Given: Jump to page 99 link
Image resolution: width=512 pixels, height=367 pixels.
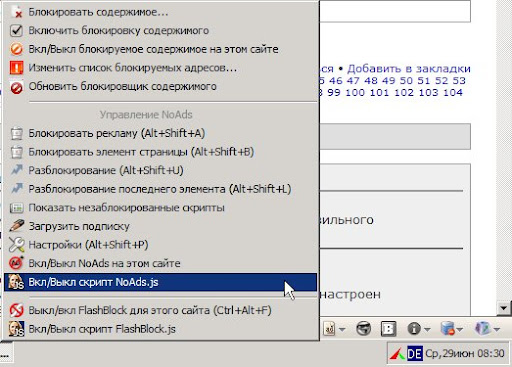Looking at the screenshot, I should pos(334,92).
